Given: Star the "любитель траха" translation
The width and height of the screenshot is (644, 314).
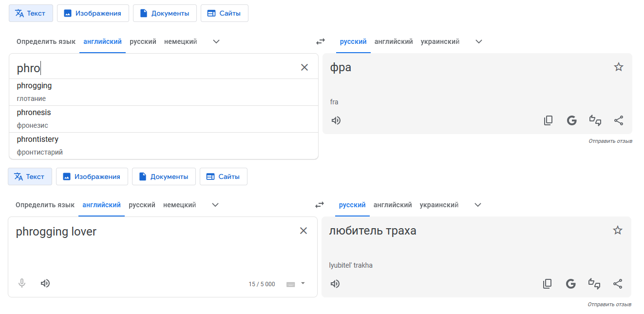Looking at the screenshot, I should coord(618,231).
